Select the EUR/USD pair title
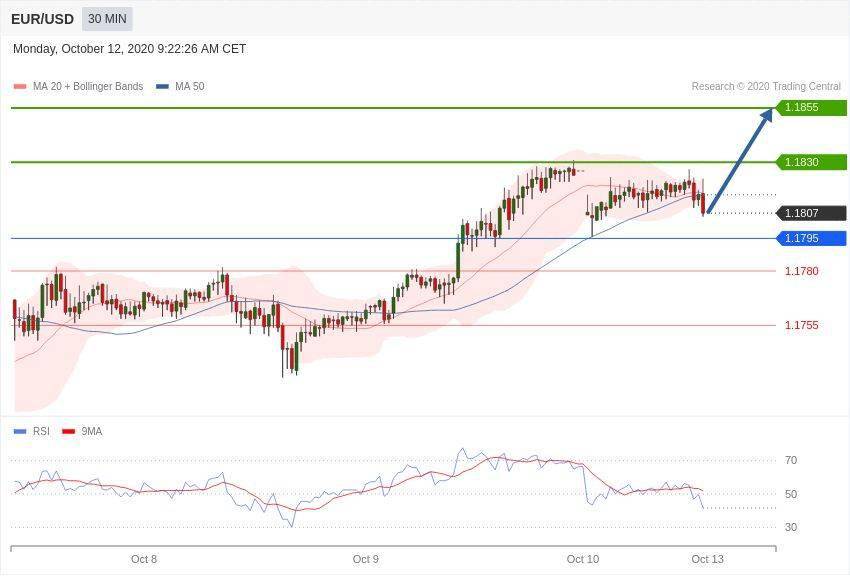Screen dimensions: 850x576 point(42,20)
